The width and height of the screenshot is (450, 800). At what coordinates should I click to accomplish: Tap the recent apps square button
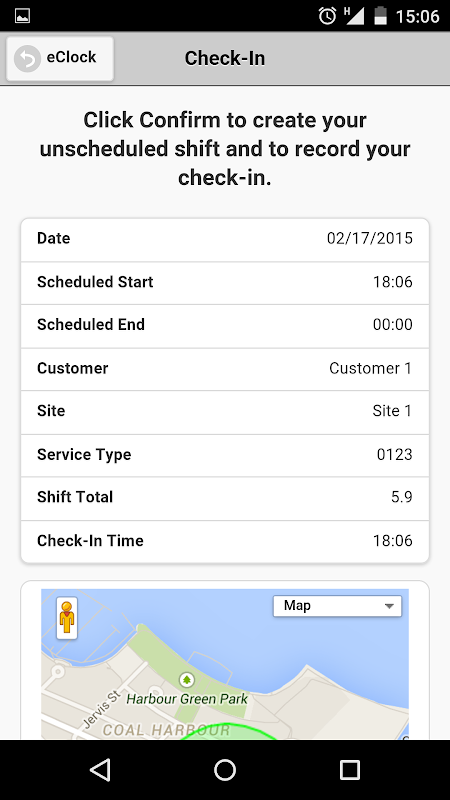[x=349, y=769]
